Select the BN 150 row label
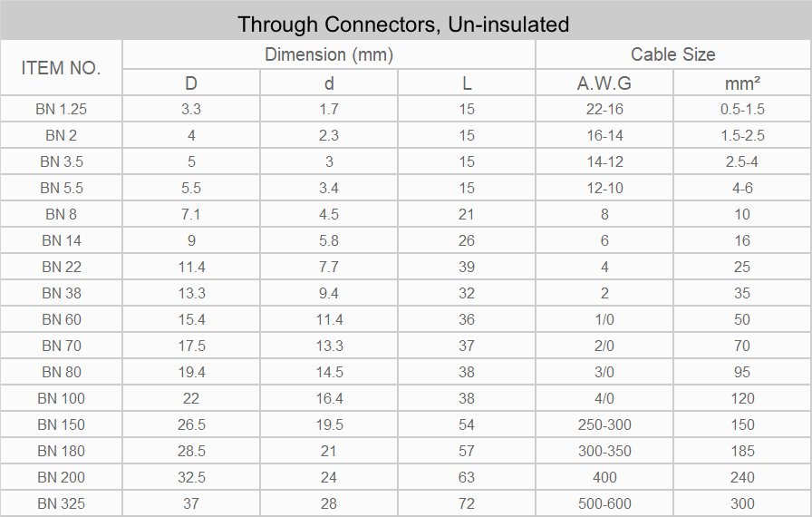This screenshot has width=812, height=517. point(61,424)
